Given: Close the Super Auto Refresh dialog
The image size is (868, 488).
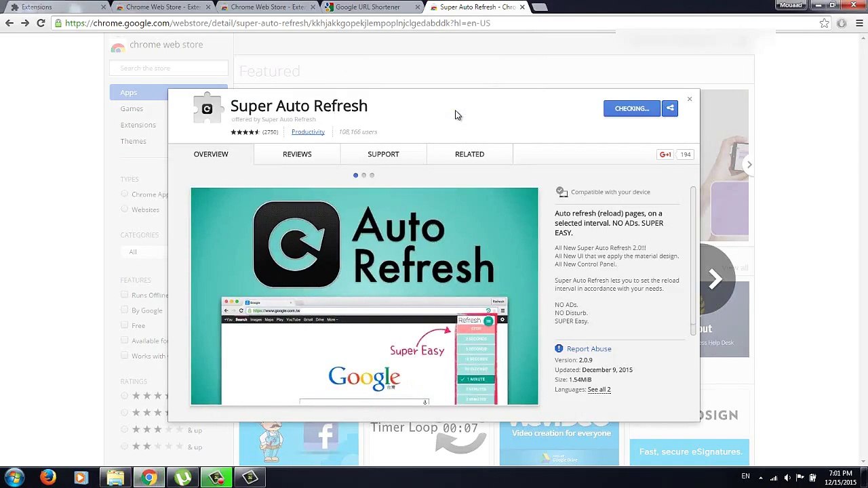Looking at the screenshot, I should tap(690, 99).
